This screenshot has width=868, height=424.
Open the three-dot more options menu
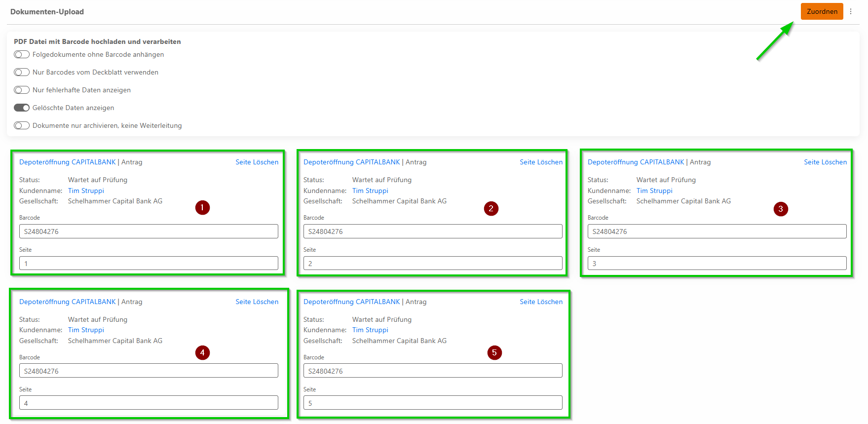coord(851,11)
